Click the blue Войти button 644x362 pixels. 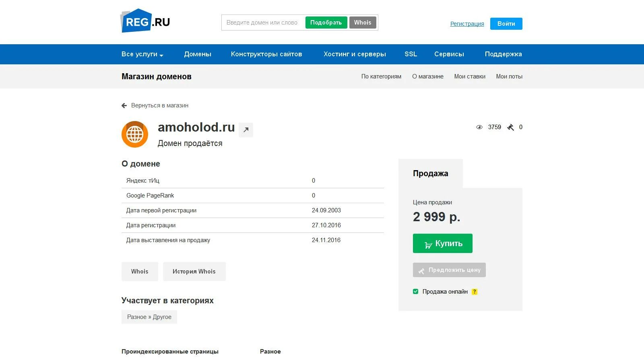coord(506,24)
